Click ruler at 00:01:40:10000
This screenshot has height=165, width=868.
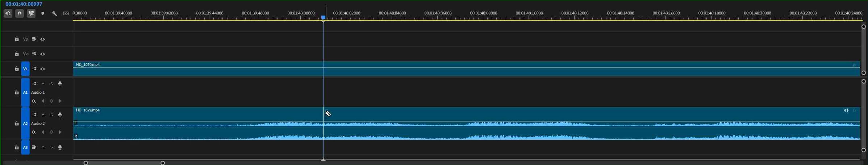point(529,13)
